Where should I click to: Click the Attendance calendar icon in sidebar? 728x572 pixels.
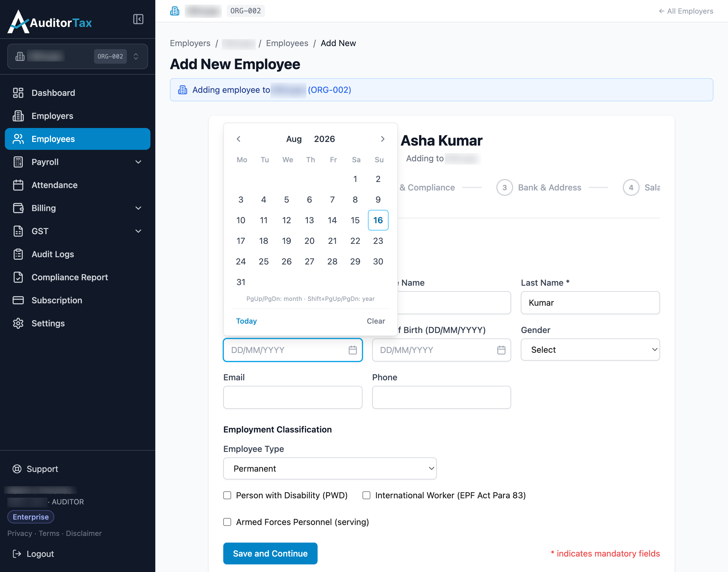18,185
